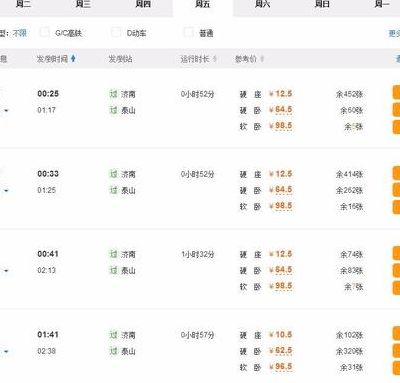The height and width of the screenshot is (383, 400).
Task: Switch to the 周五 date tab
Action: click(x=203, y=5)
